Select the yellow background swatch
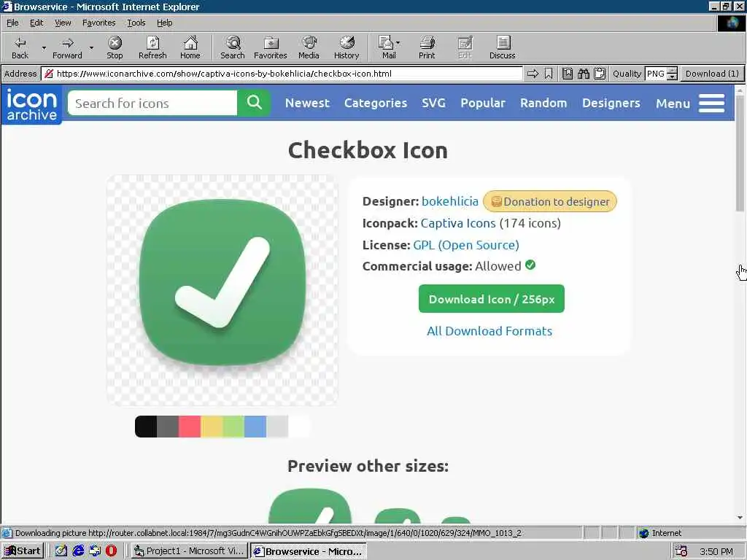This screenshot has width=747, height=560. click(212, 426)
